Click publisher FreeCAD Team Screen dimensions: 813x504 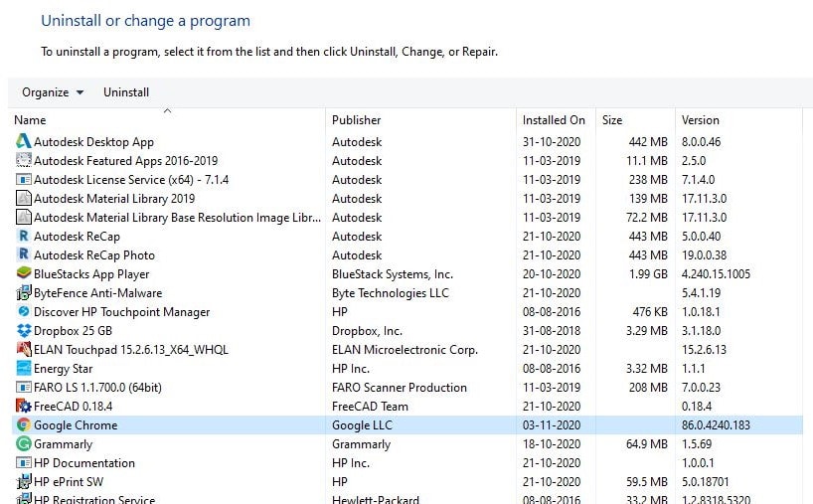tap(370, 406)
